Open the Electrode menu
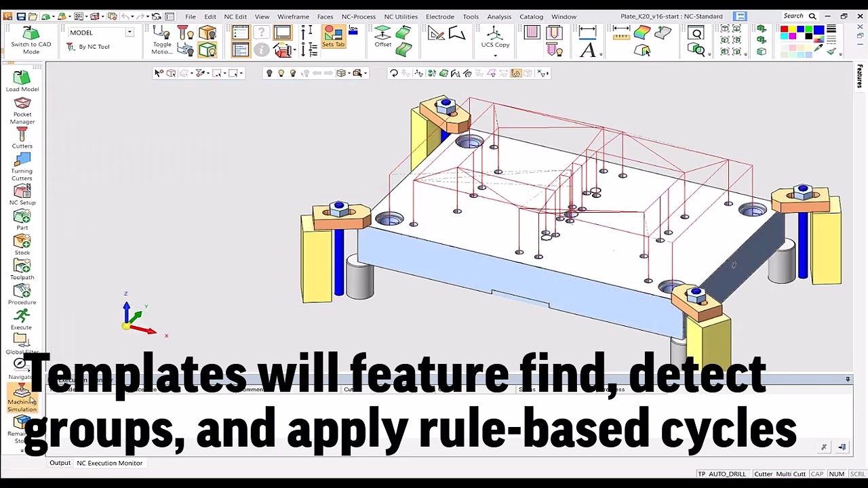This screenshot has width=868, height=488. coord(440,17)
